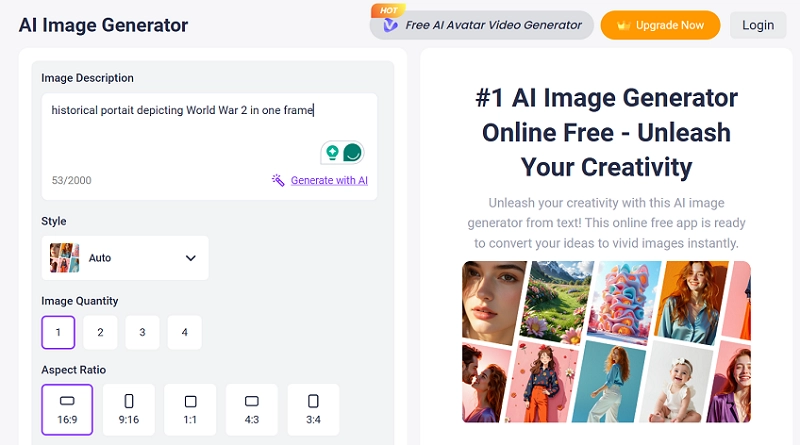Click the green meadow landscape sample image
This screenshot has height=445, width=800.
point(556,302)
